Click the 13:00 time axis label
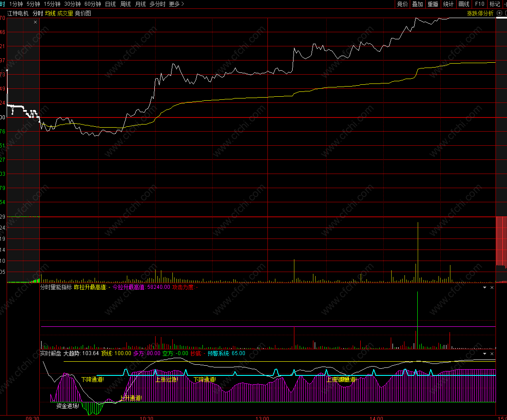This screenshot has width=507, height=420. point(262,418)
